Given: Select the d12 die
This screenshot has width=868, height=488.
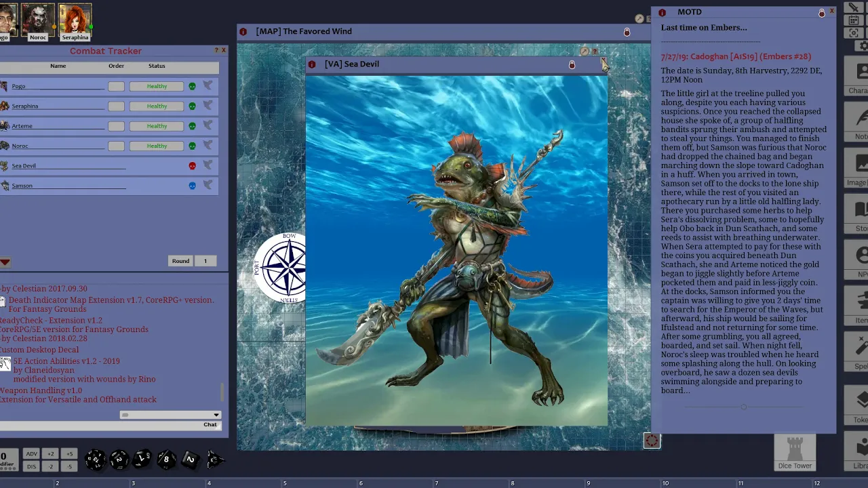Looking at the screenshot, I should (119, 460).
